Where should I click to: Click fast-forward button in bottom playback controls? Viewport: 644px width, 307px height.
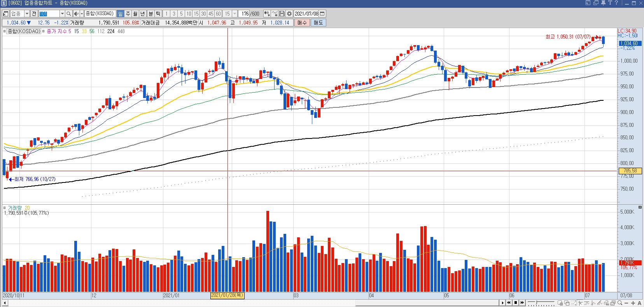pyautogui.click(x=522, y=303)
